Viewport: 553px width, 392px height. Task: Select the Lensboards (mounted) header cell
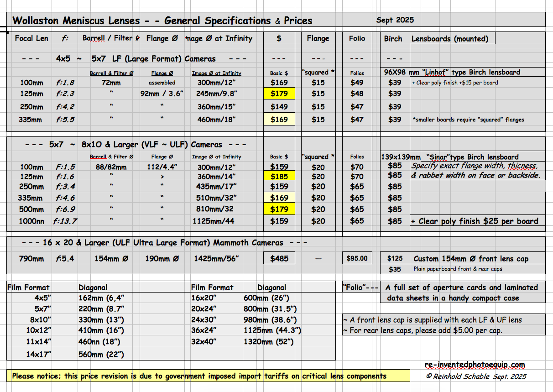click(449, 39)
